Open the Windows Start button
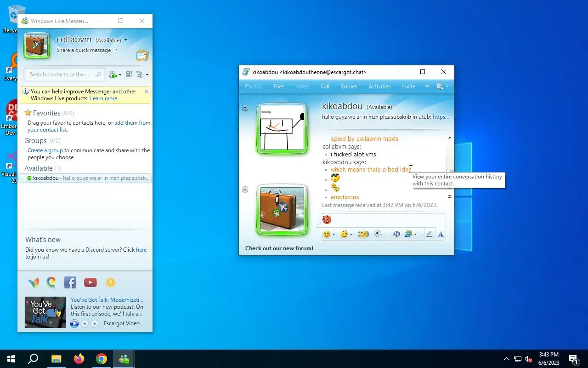Viewport: 588px width, 368px height. 11,359
